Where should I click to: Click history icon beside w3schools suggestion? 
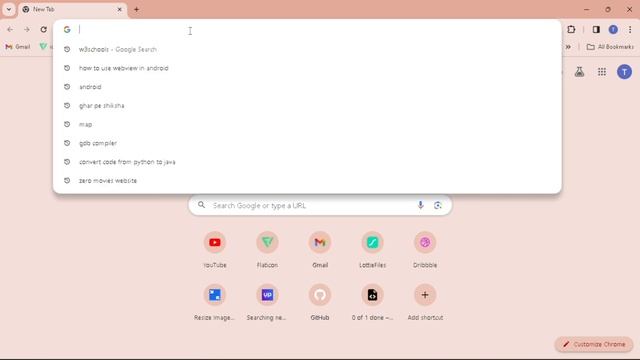(67, 49)
